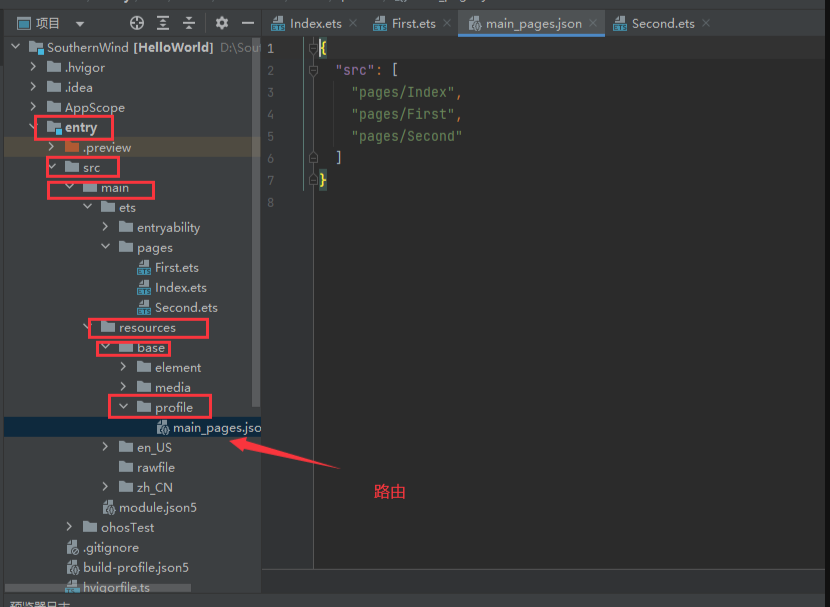Close the Index.ets tab

(353, 23)
